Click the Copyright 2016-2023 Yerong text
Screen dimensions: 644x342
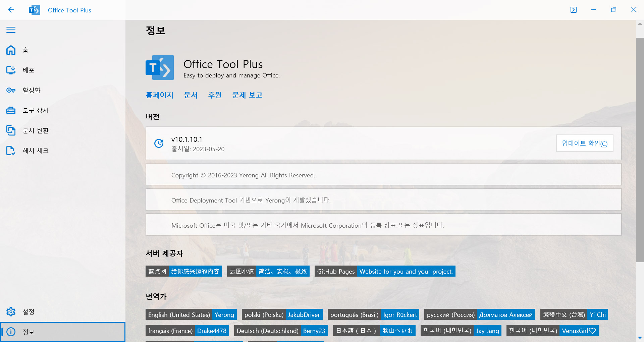point(243,175)
